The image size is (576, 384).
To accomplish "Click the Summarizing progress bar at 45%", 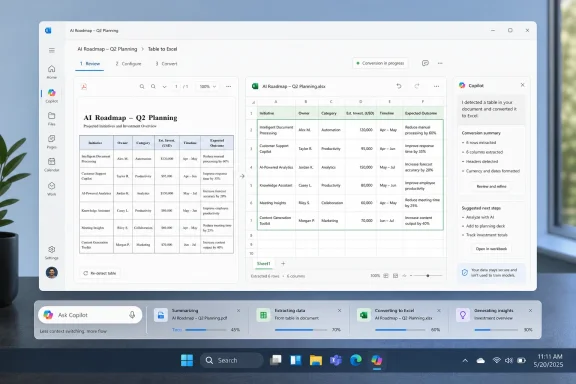I will tap(206, 330).
